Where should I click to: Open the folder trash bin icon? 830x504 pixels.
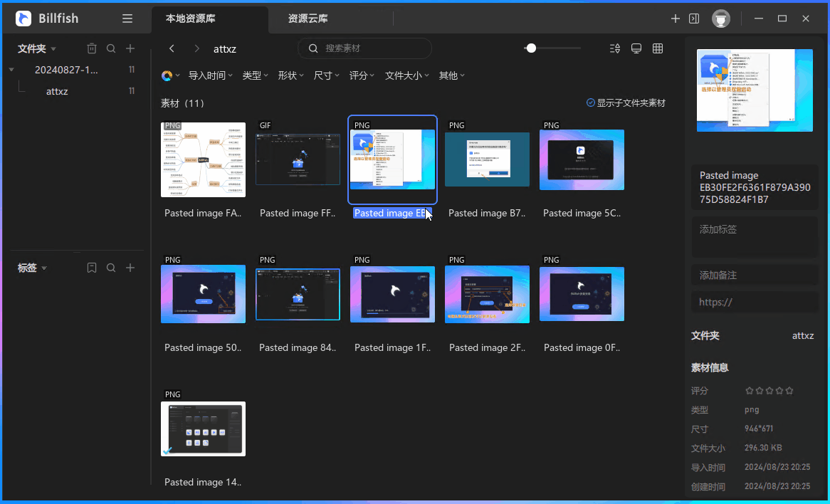click(92, 48)
